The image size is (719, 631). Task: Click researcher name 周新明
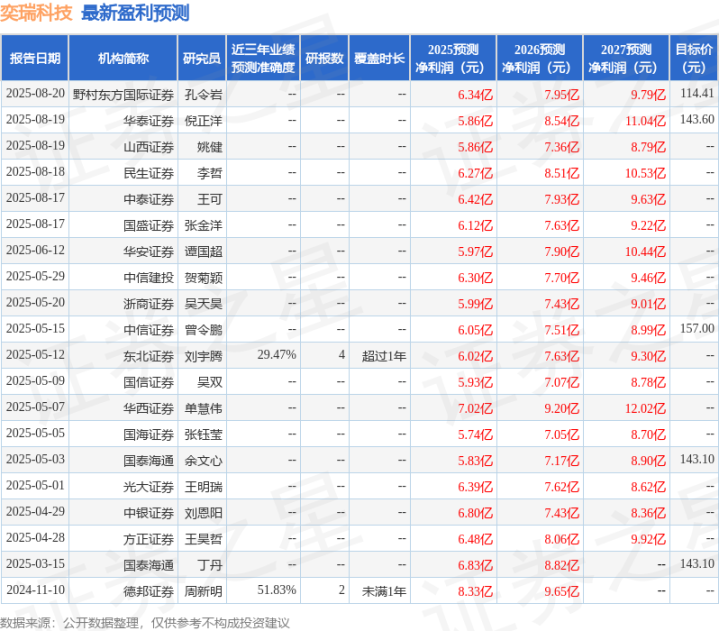(203, 591)
